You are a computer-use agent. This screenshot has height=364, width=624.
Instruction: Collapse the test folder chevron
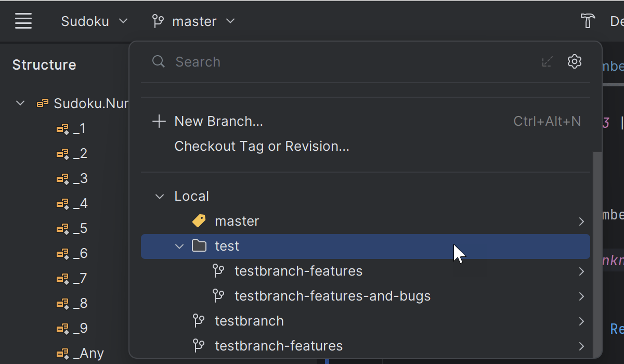point(179,246)
